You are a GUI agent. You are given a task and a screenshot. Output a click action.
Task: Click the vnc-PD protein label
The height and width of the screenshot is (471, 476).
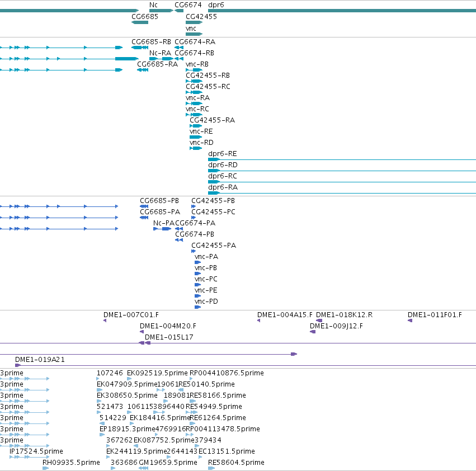tap(206, 302)
